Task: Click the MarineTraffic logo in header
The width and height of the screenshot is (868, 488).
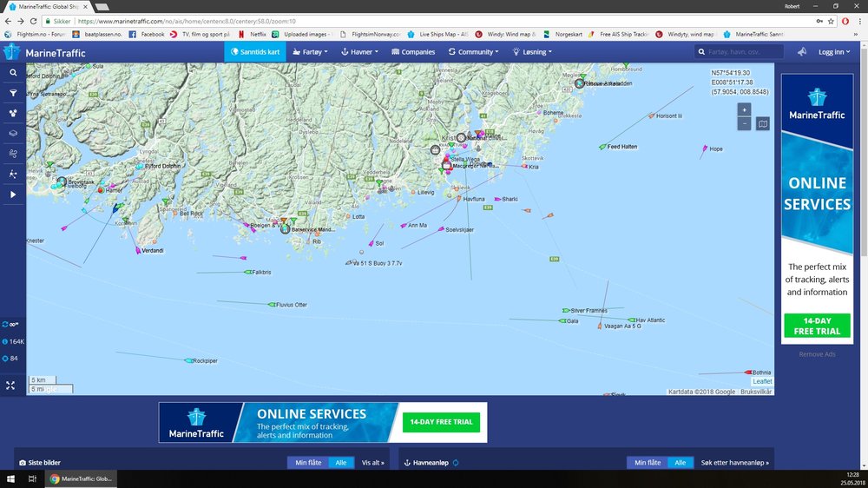Action: (44, 53)
